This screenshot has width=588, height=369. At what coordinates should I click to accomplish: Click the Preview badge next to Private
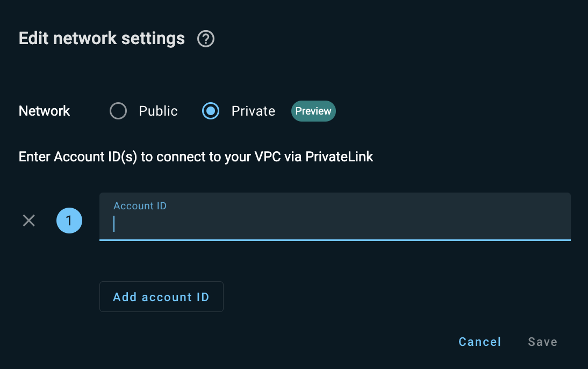tap(313, 111)
